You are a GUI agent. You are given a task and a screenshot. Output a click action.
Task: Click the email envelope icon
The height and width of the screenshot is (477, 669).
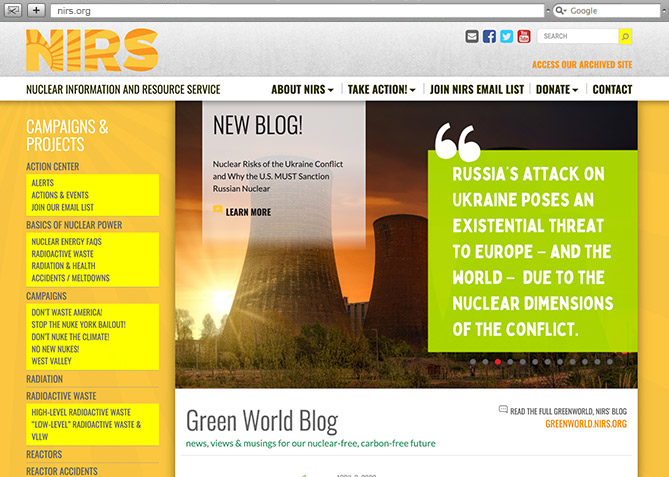(x=471, y=36)
